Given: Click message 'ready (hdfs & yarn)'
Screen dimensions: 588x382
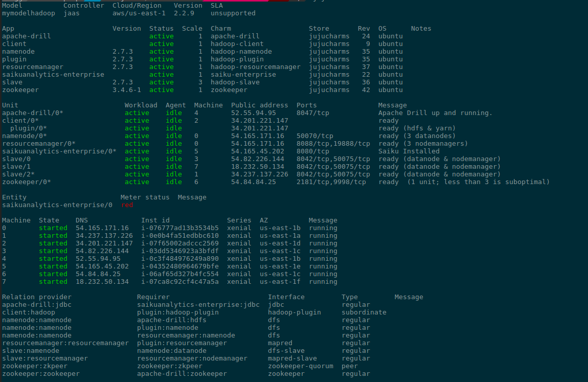Looking at the screenshot, I should tap(417, 128).
